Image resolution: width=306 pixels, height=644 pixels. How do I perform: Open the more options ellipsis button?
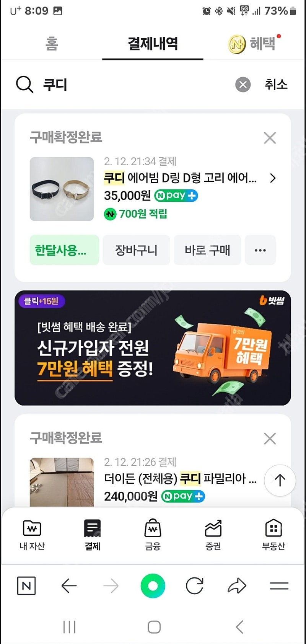[260, 250]
